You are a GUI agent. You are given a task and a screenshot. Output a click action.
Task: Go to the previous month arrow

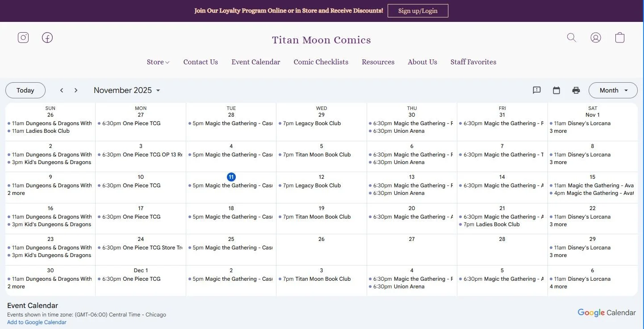coord(62,90)
